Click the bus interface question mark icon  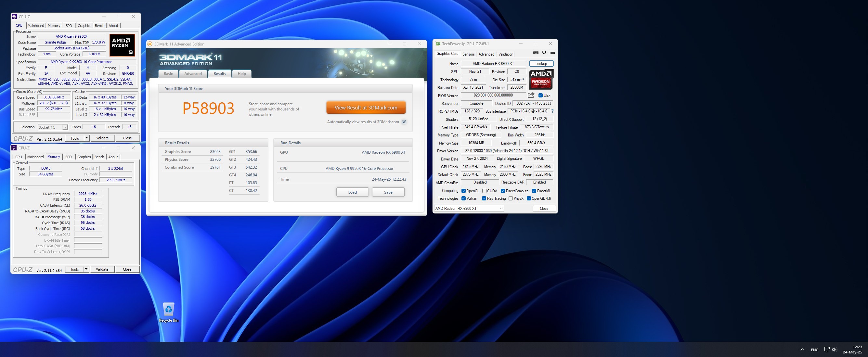click(x=552, y=111)
